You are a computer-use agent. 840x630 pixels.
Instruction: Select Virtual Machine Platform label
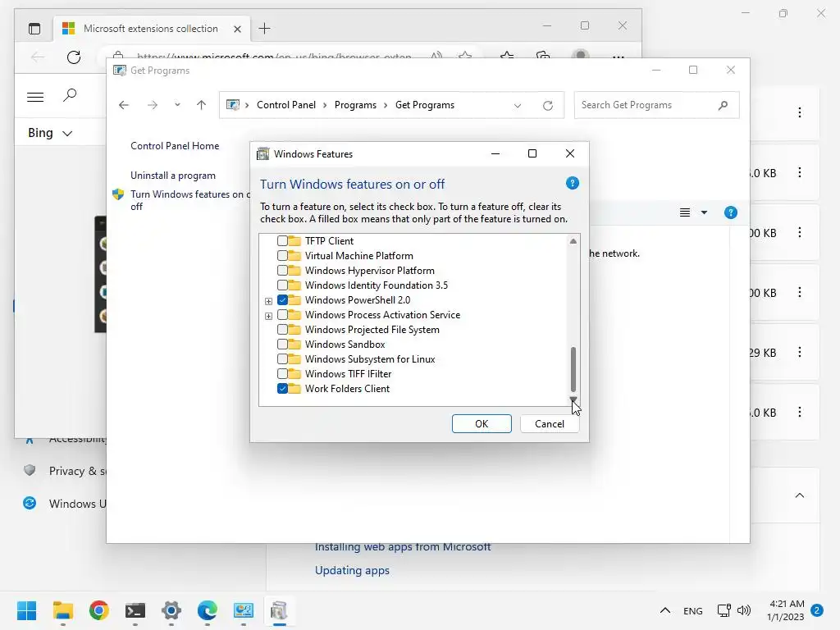coord(359,256)
